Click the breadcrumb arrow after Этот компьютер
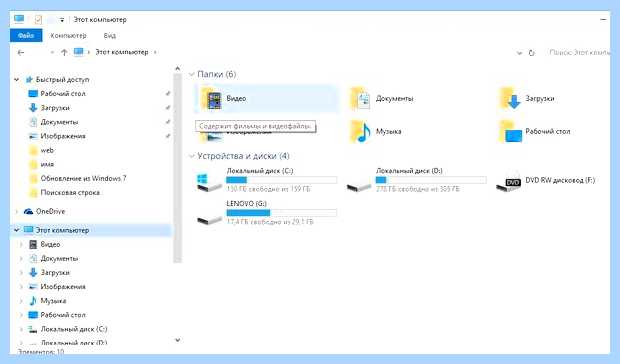 (x=155, y=52)
